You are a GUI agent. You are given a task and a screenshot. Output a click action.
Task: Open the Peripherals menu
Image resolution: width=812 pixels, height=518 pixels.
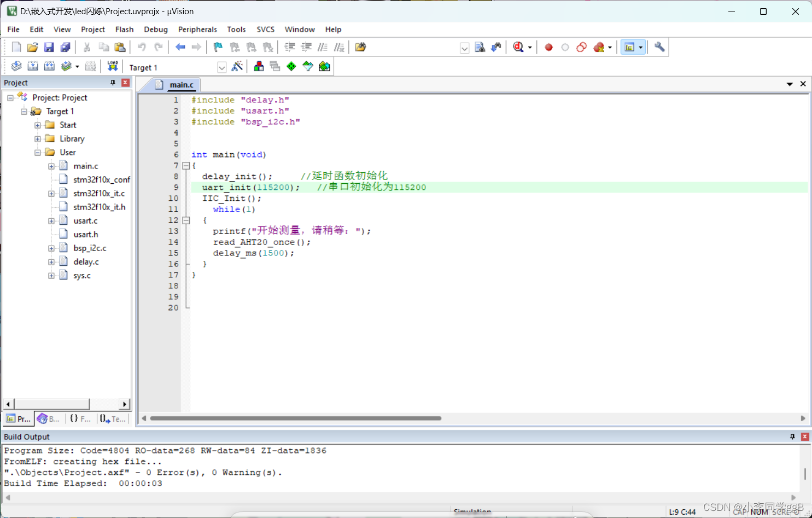point(197,30)
